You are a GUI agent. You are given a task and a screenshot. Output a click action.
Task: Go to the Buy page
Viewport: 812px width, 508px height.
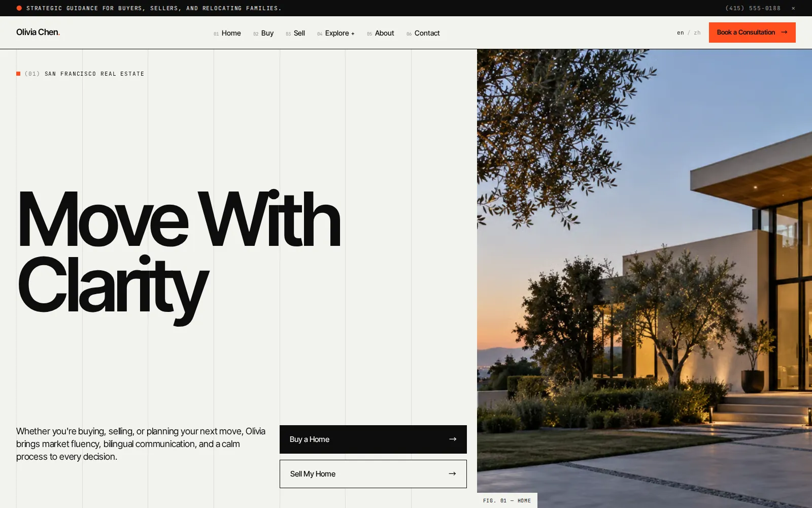click(263, 33)
